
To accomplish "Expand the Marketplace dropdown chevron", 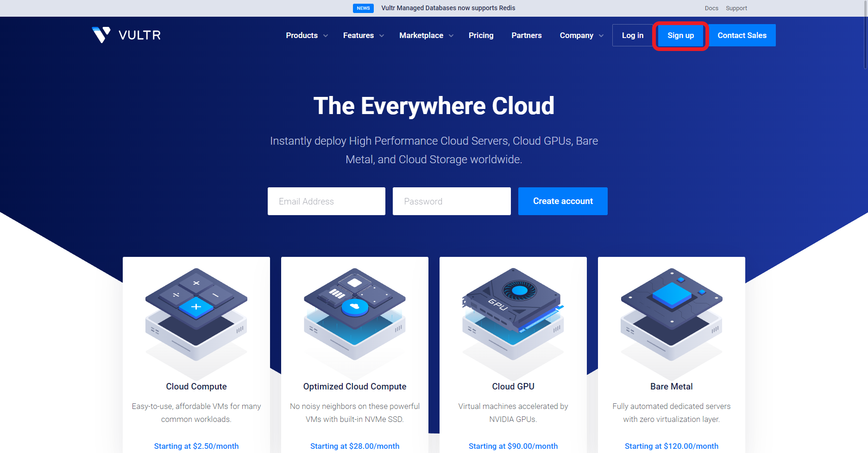I will pos(451,36).
